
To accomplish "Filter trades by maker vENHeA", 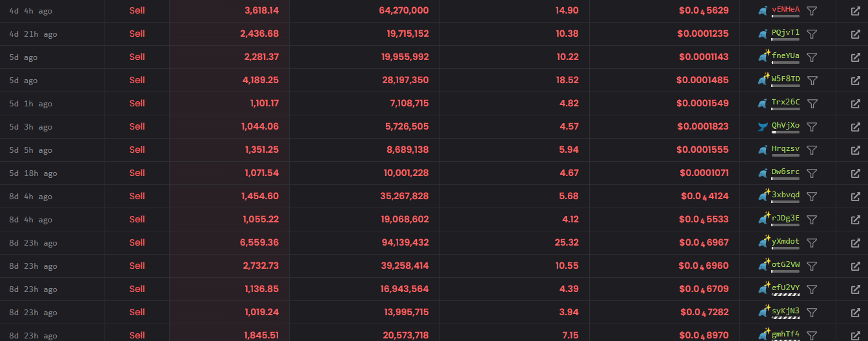I will click(812, 11).
